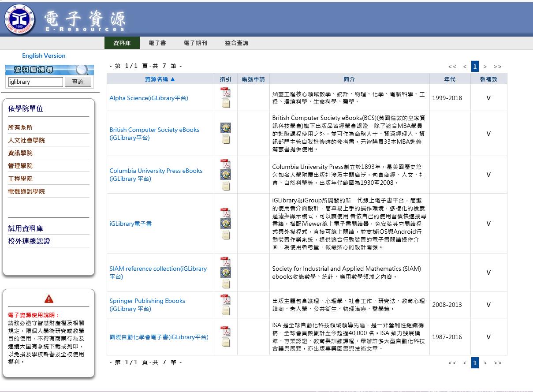Open the iGLibrary電子書 link

pos(130,224)
